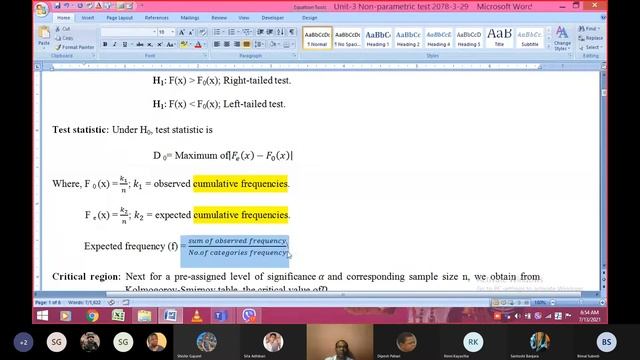Click the text highlight color button
Viewport: 640px width, 360px height.
184,44
